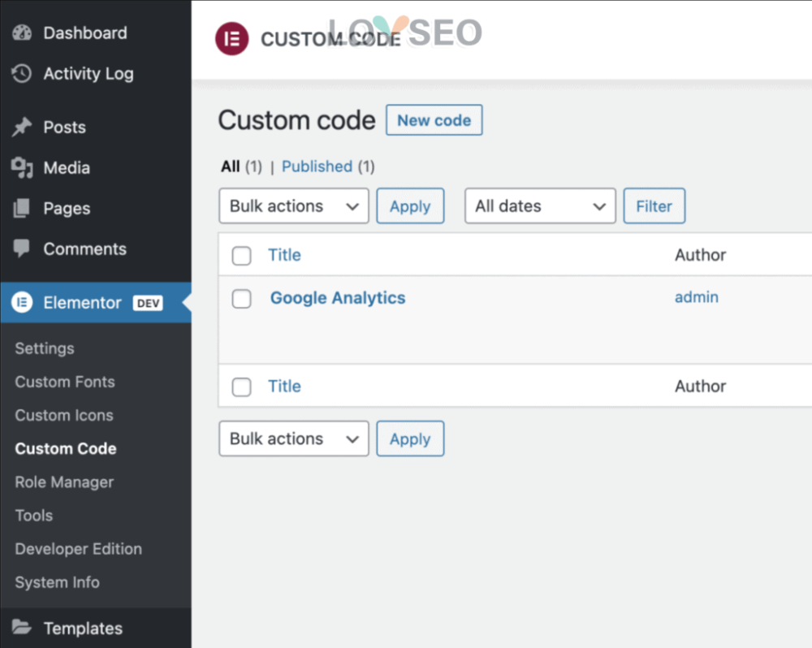Screen dimensions: 812x648
Task: Open the top Bulk actions dropdown
Action: click(294, 206)
